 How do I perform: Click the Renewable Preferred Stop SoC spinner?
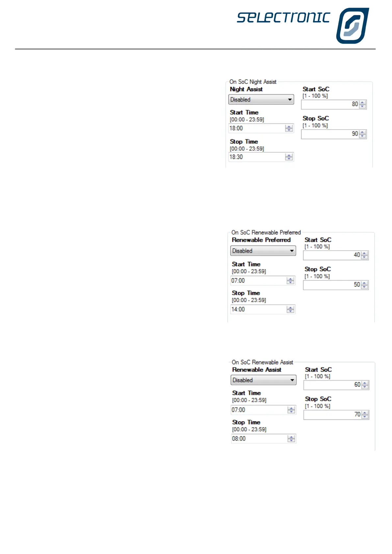coord(364,285)
